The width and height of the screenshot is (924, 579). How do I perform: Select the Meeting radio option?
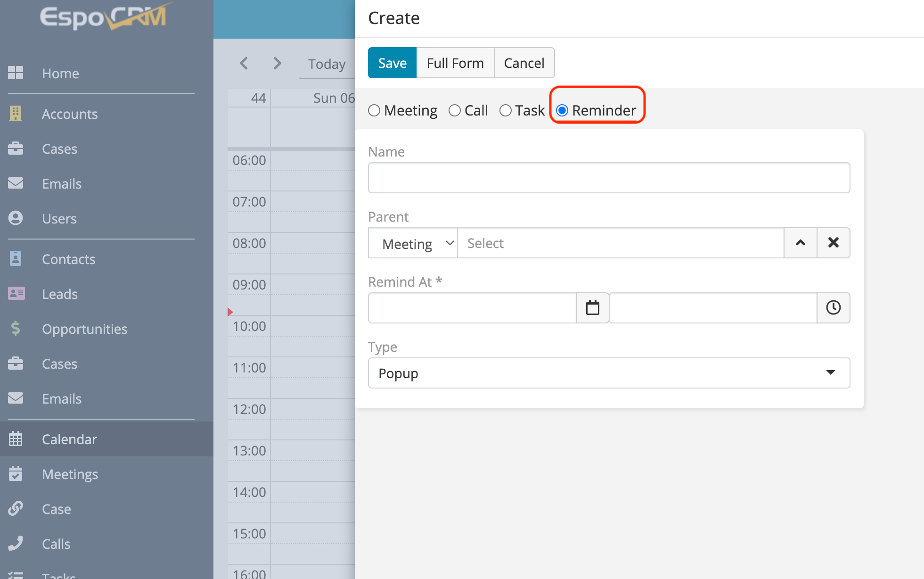(x=374, y=110)
